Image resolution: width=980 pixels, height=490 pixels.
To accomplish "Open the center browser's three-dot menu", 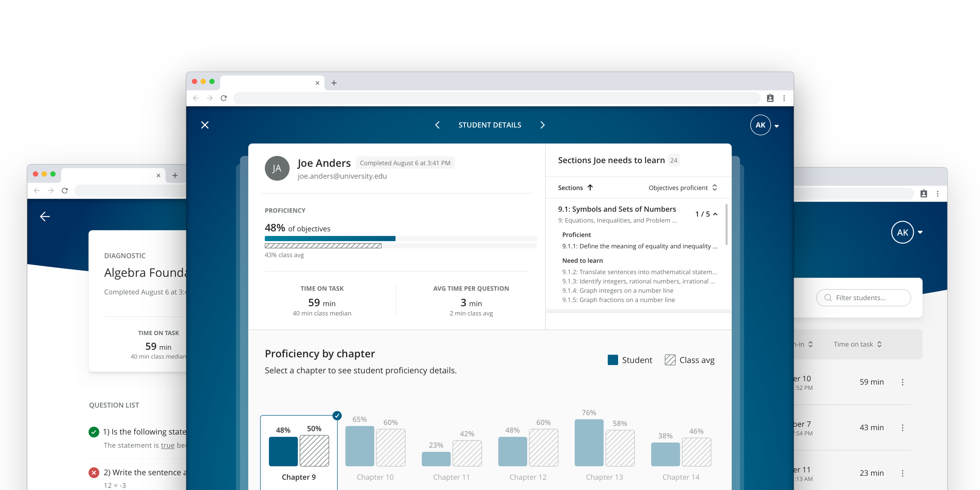I will click(784, 98).
